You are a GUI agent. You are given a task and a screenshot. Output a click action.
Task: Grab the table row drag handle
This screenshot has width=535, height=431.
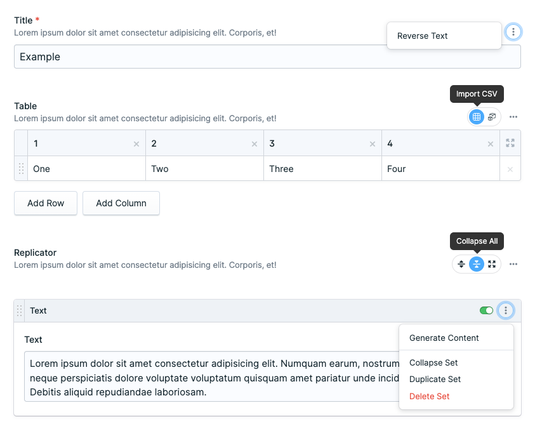(x=21, y=169)
